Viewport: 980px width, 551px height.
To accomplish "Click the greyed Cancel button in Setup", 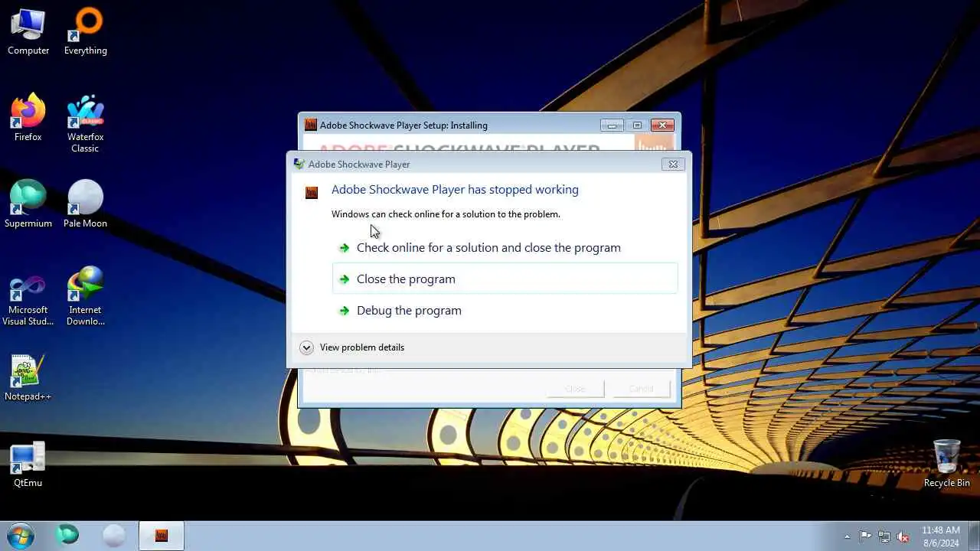I will point(642,389).
